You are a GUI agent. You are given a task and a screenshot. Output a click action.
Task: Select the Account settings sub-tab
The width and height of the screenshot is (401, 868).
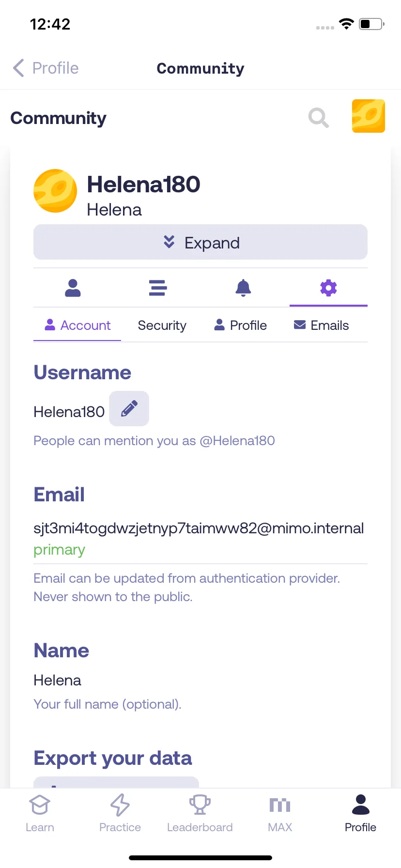[77, 325]
